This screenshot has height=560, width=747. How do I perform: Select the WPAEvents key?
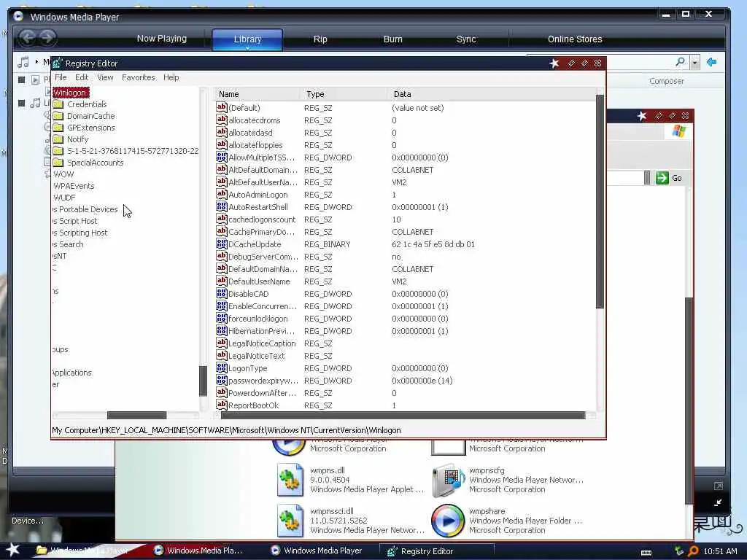(74, 186)
